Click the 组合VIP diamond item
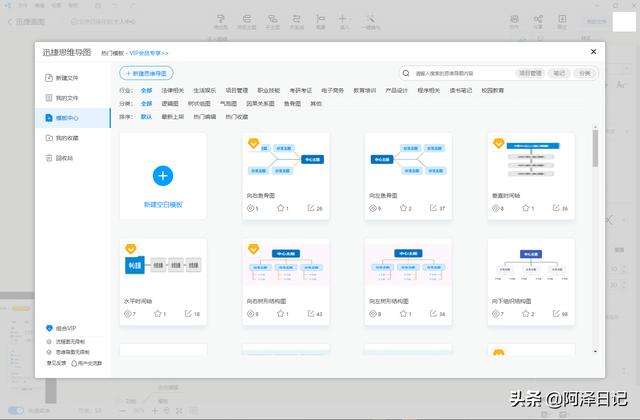 click(x=61, y=328)
